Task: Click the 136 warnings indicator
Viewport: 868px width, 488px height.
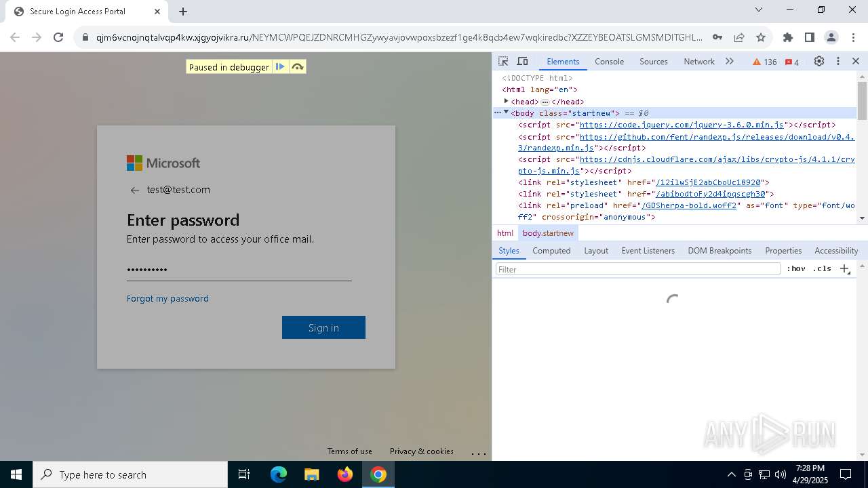Action: (x=765, y=62)
